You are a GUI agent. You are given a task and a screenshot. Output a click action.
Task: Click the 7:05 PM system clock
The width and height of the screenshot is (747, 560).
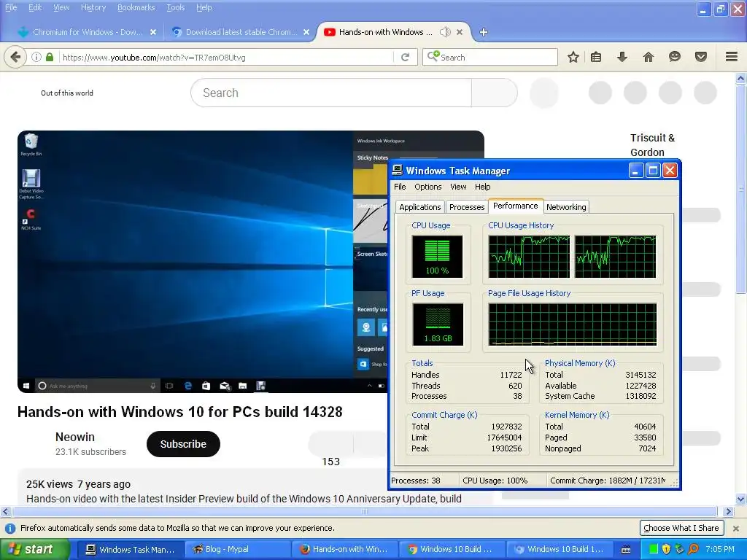click(x=720, y=550)
